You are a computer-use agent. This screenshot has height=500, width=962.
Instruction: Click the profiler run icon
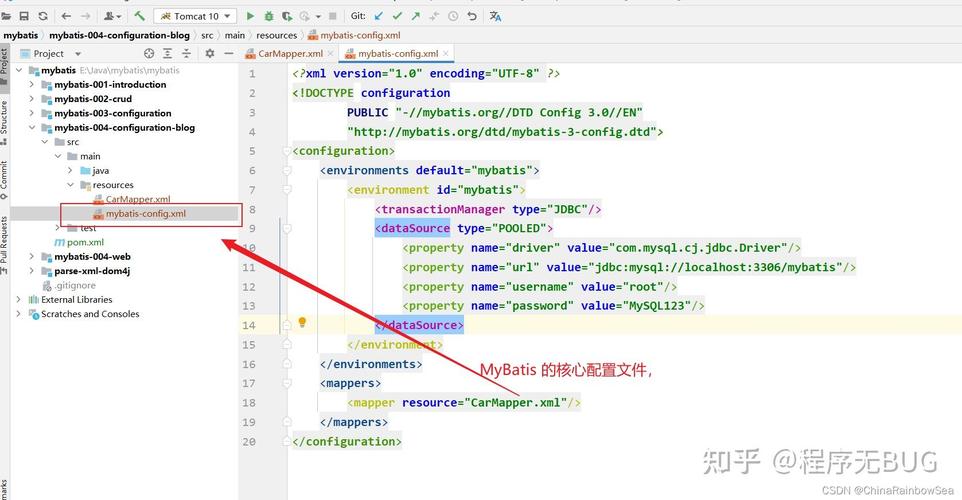[305, 16]
